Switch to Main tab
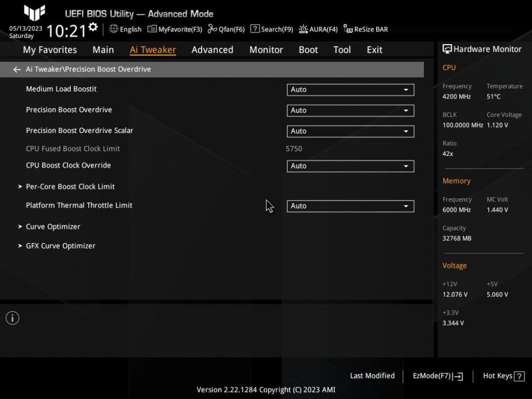 [103, 50]
